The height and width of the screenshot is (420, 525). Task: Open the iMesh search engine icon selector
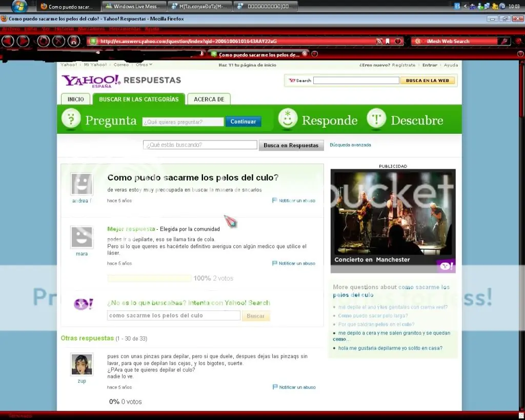coord(418,41)
